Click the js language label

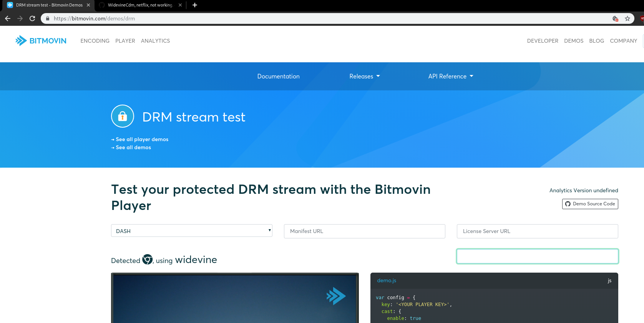(x=609, y=281)
